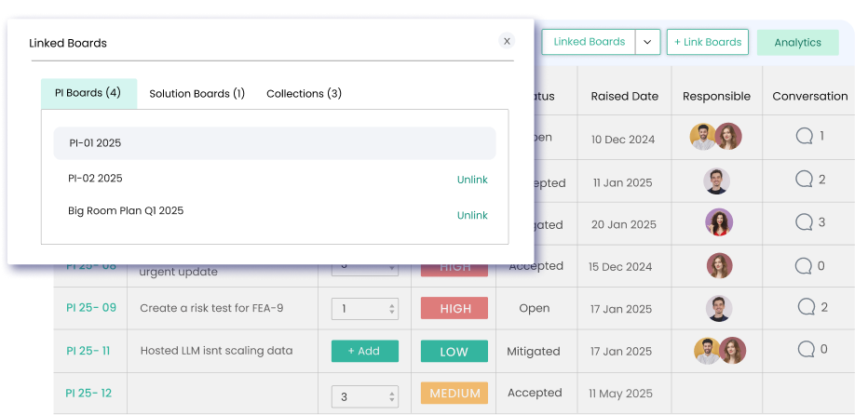
Task: Open the number stepper in PI 25-09 row
Action: (x=364, y=308)
